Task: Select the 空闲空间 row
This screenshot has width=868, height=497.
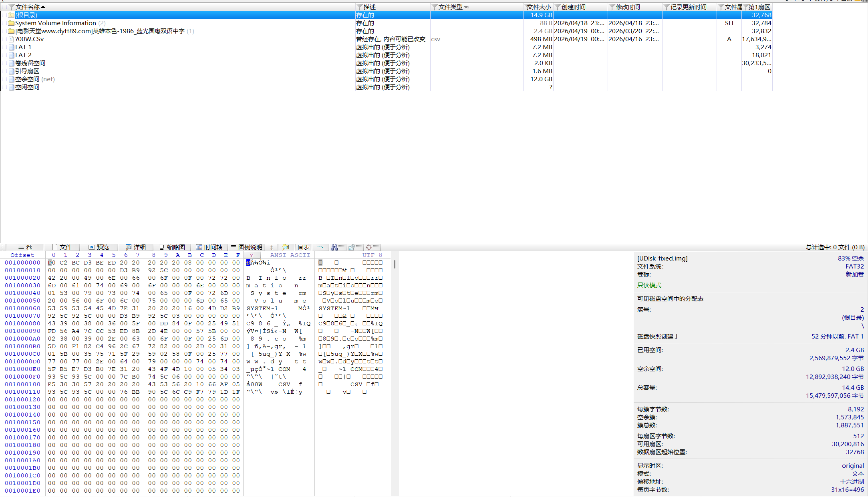Action: (386, 87)
